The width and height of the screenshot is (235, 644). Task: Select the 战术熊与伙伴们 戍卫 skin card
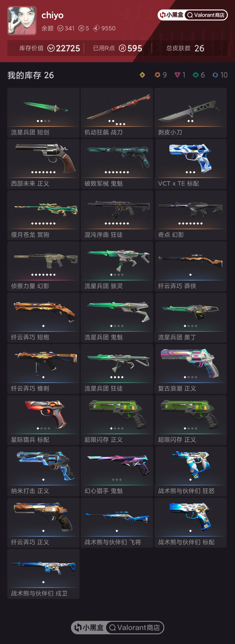43,574
